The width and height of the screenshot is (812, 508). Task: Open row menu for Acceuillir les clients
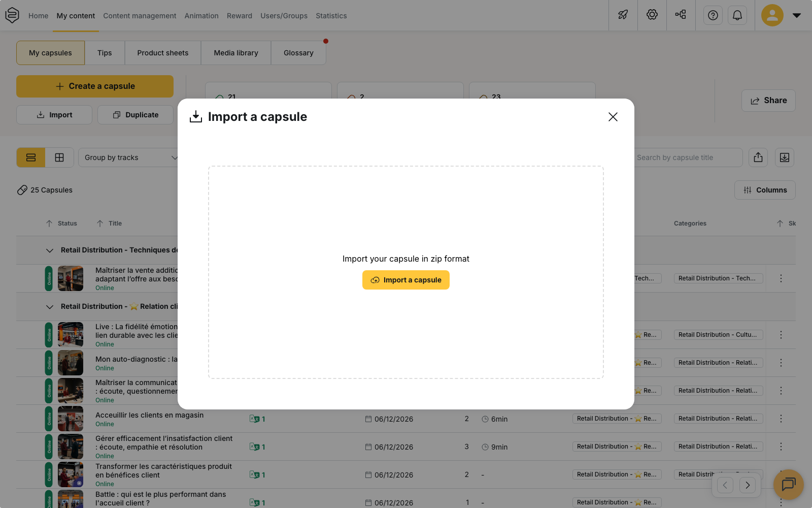pos(781,419)
